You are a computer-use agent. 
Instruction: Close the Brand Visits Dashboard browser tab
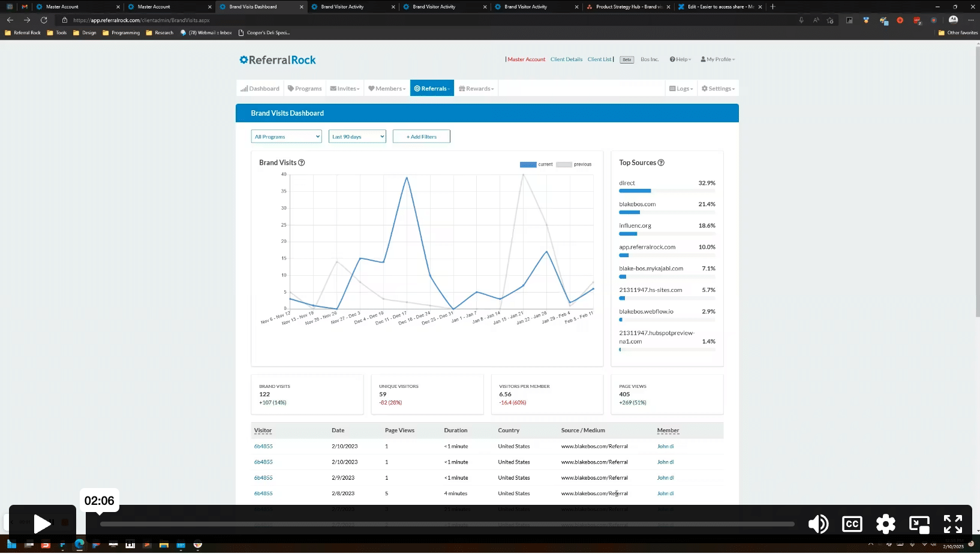pos(301,7)
